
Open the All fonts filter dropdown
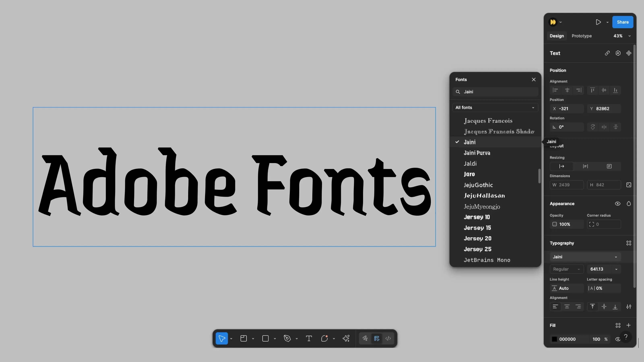click(x=495, y=108)
